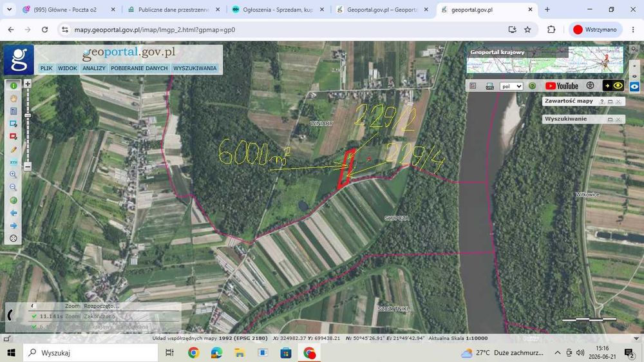Open the ANALIZY menu
Viewport: 644px width, 362px height.
coord(94,68)
